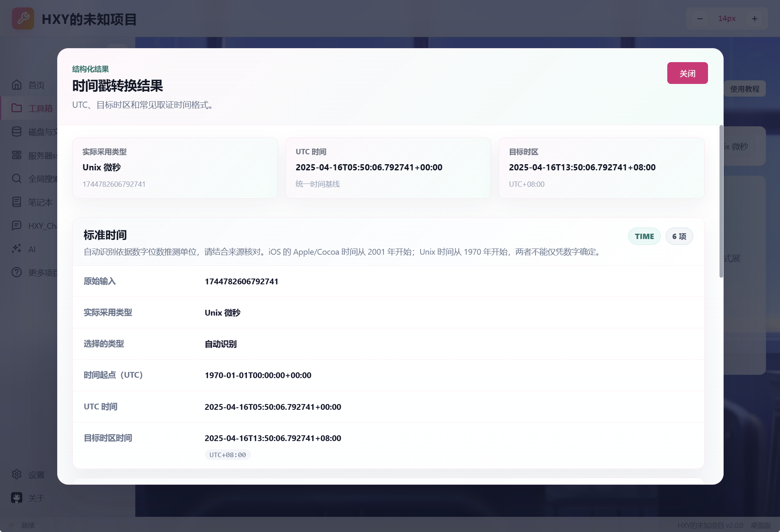Select the 笔记本 menu label
Image resolution: width=780 pixels, height=532 pixels.
coord(40,202)
